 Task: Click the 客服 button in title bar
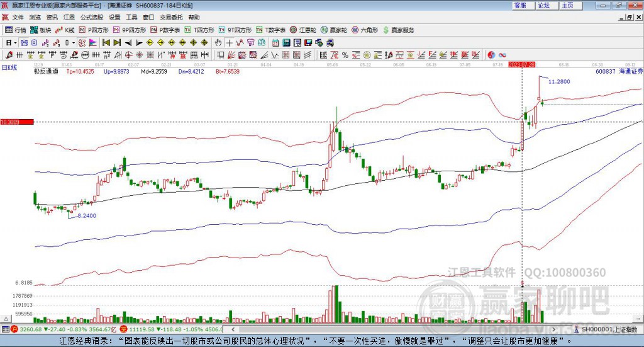pyautogui.click(x=523, y=5)
